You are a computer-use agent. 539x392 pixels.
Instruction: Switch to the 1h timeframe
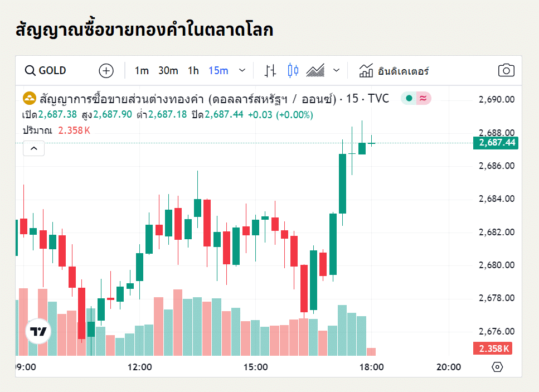point(193,70)
